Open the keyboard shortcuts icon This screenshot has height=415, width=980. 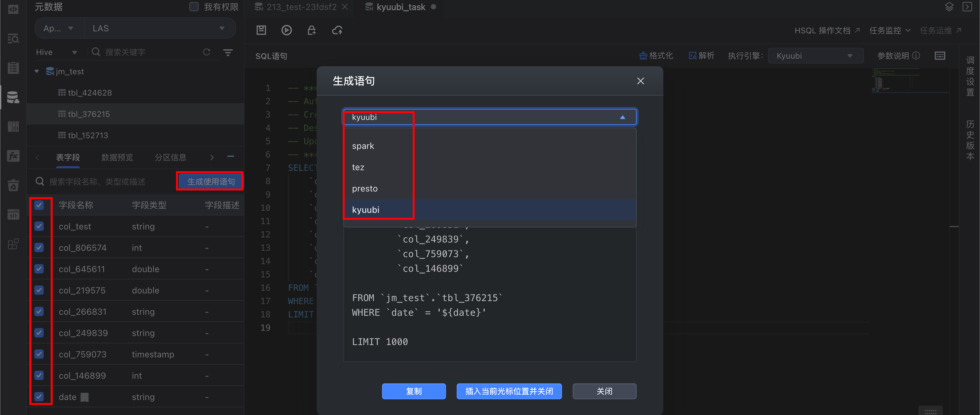tap(940, 56)
